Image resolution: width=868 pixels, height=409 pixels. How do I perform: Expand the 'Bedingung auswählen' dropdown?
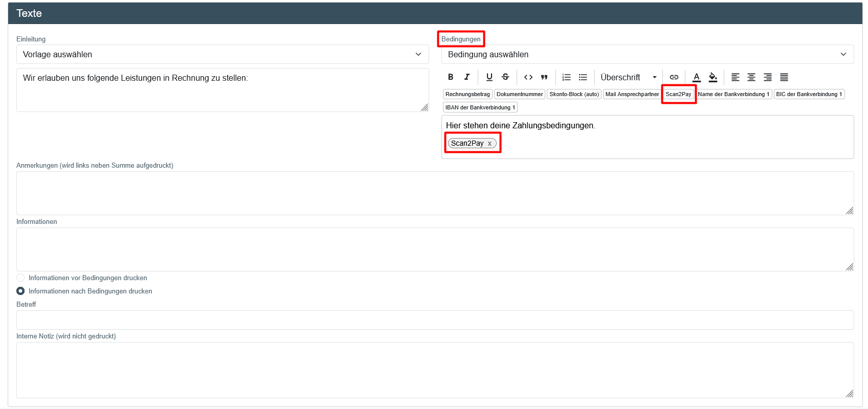coord(647,54)
